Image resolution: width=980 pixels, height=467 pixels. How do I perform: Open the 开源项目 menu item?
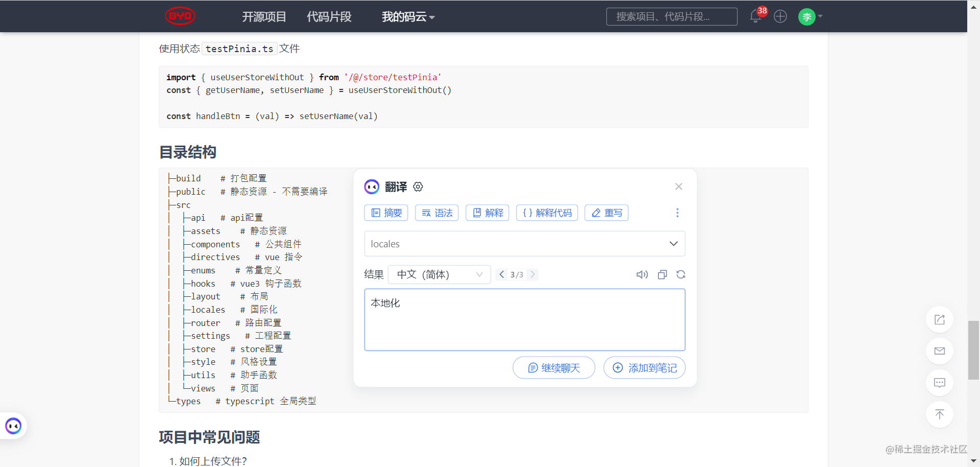(x=264, y=17)
